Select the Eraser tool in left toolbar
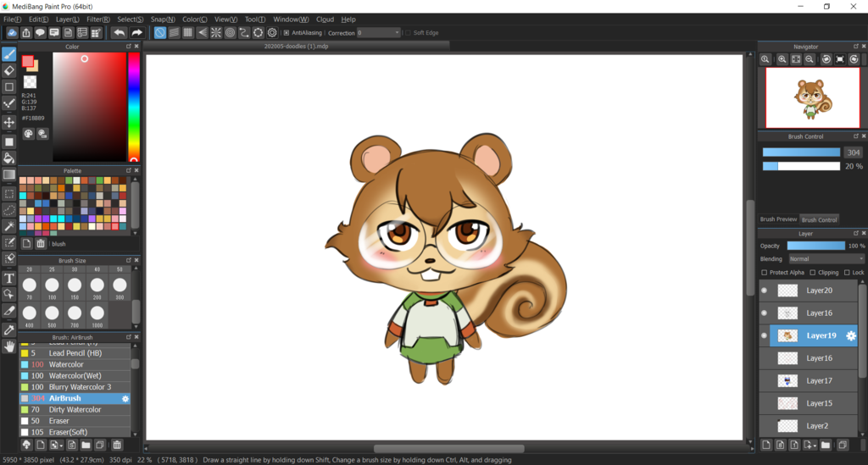This screenshot has width=868, height=465. coord(8,70)
